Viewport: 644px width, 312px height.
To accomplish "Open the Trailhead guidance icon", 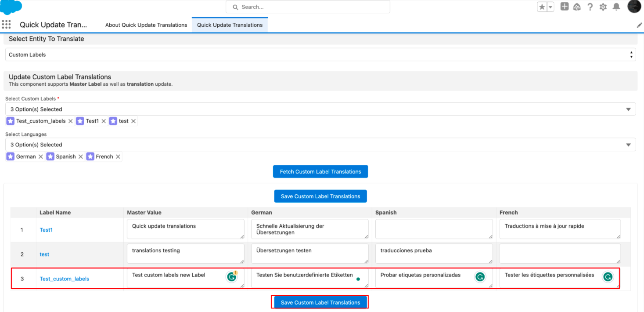I will pyautogui.click(x=577, y=7).
